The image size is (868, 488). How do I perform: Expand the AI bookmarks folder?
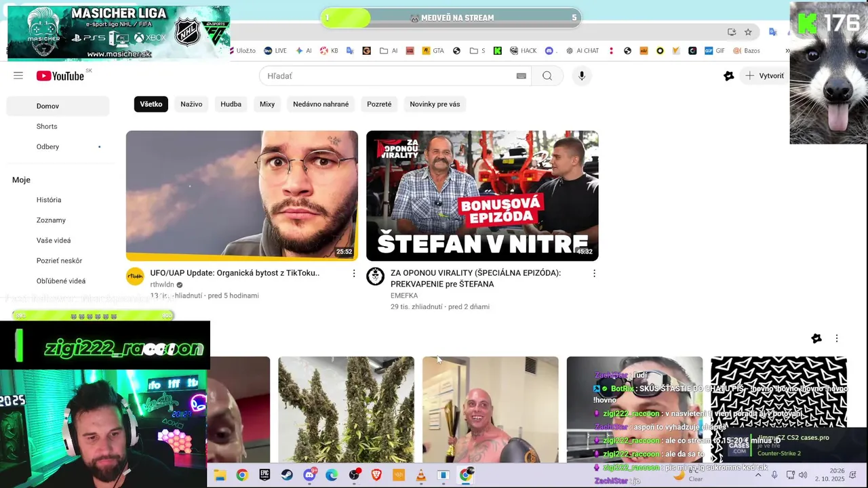point(389,51)
